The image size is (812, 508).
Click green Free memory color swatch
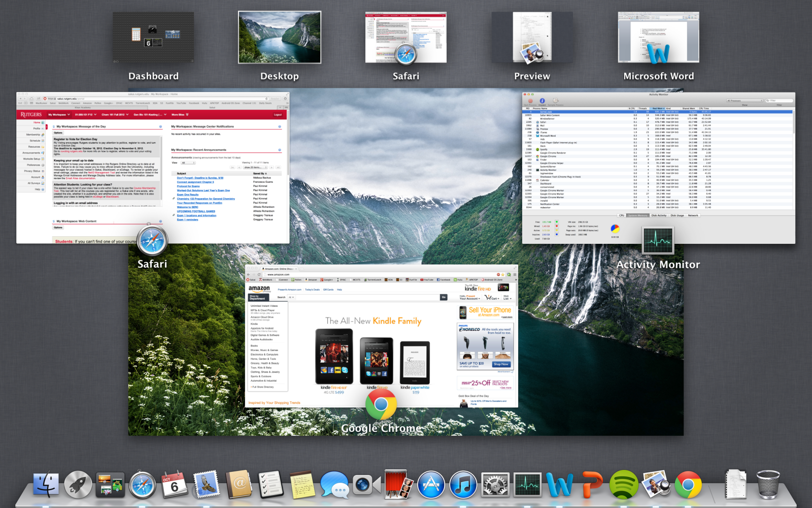coord(557,222)
